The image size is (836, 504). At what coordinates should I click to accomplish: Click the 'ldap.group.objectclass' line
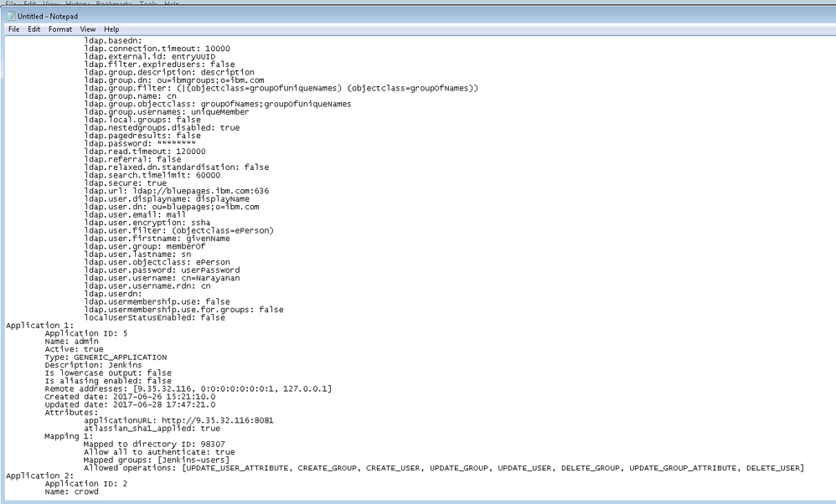click(x=218, y=104)
